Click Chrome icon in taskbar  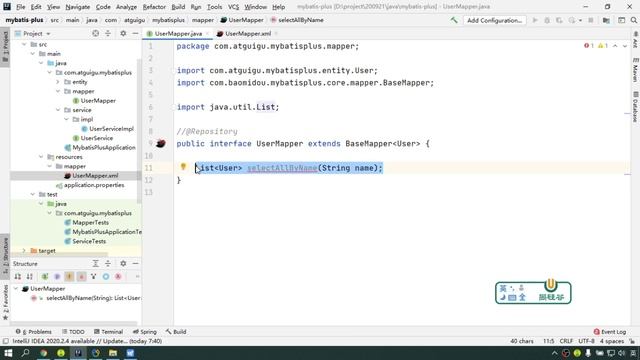click(x=43, y=353)
